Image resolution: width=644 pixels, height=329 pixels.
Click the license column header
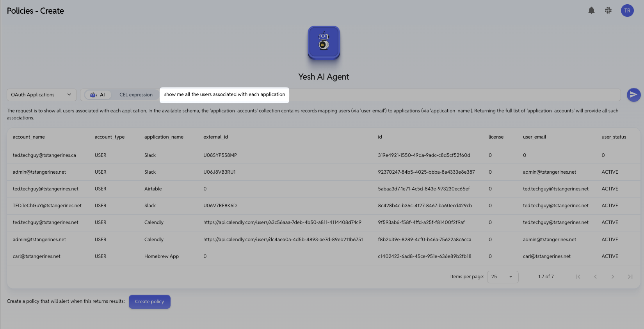(x=496, y=137)
